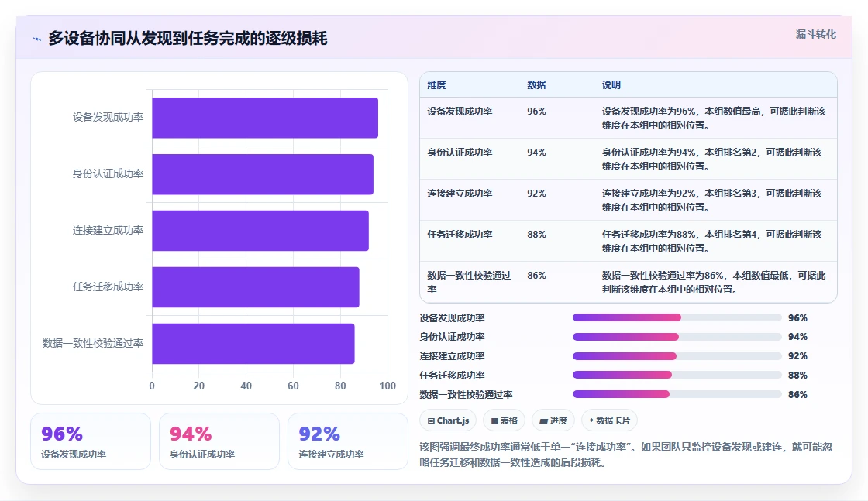Click progress list label 设备发现成功率
868x501 pixels.
(452, 318)
